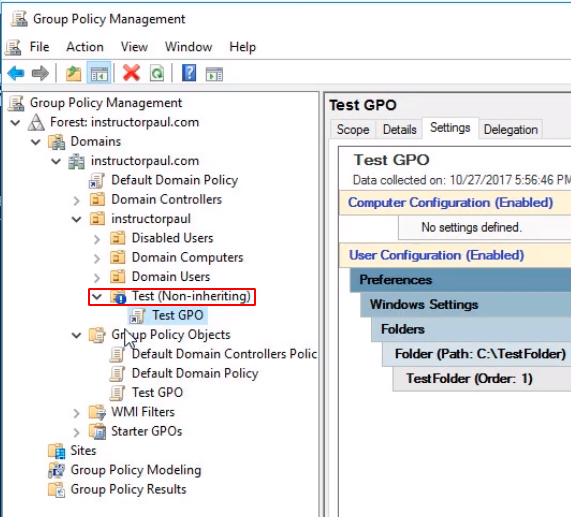Click the WMI Filters folder icon
571x517 pixels.
pyautogui.click(x=97, y=412)
